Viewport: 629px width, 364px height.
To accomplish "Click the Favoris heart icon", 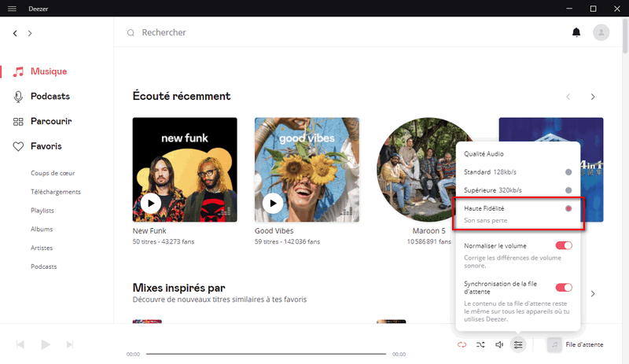I will tap(18, 146).
